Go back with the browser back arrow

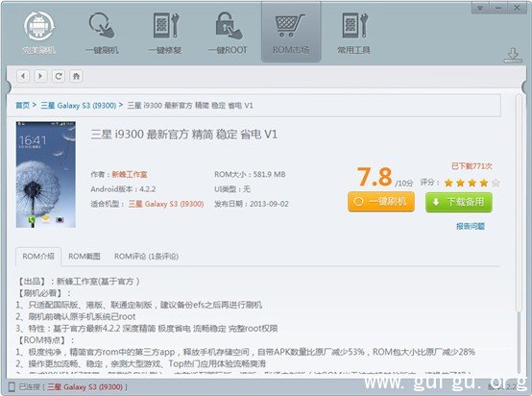click(x=23, y=76)
